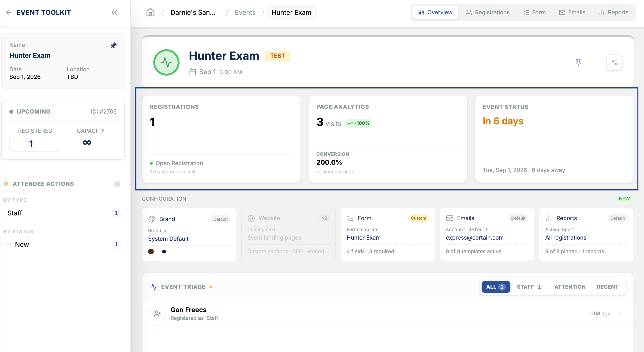
Task: Open the Event Status card showing In 6 days
Action: click(x=554, y=139)
